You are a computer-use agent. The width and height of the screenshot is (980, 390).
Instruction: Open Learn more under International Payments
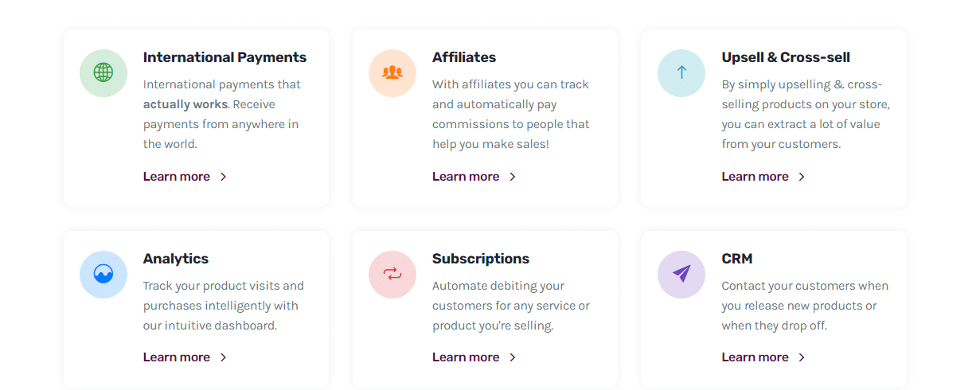pyautogui.click(x=177, y=177)
